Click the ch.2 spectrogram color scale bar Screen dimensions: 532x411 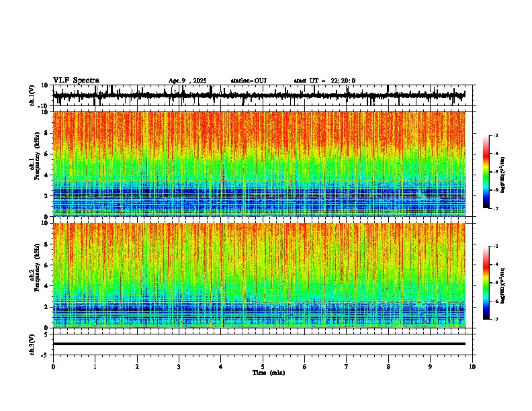point(486,283)
